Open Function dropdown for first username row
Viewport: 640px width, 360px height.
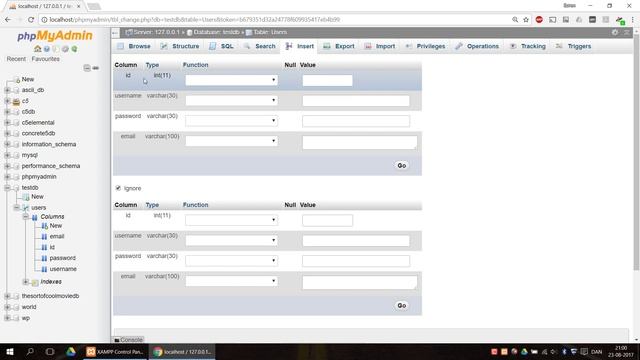coord(231,100)
